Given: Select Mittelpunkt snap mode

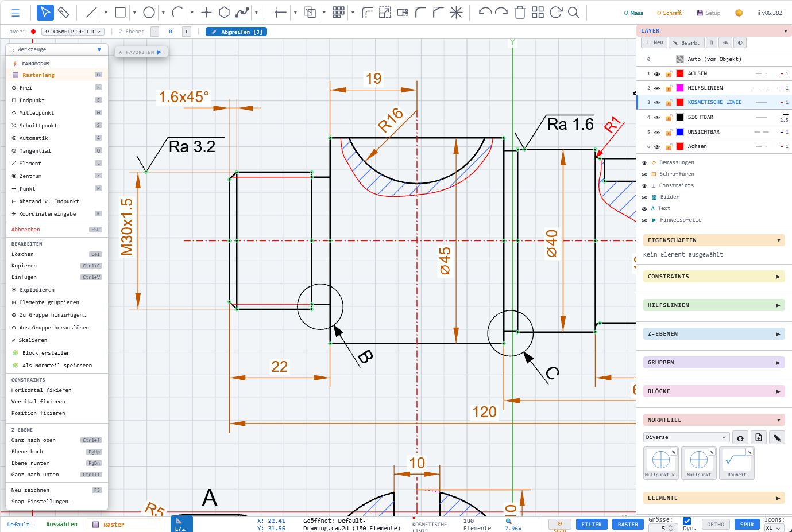Looking at the screenshot, I should tap(56, 113).
